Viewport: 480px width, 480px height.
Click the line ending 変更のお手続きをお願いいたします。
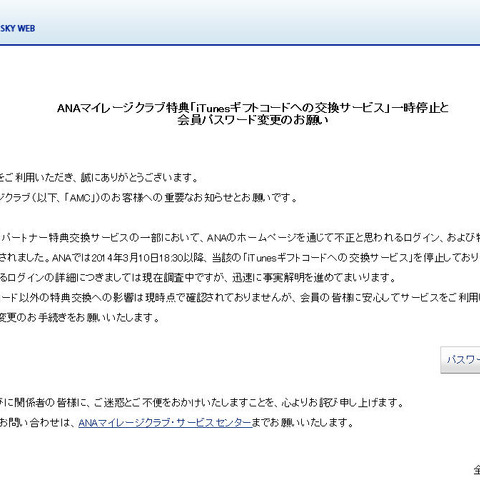point(80,317)
